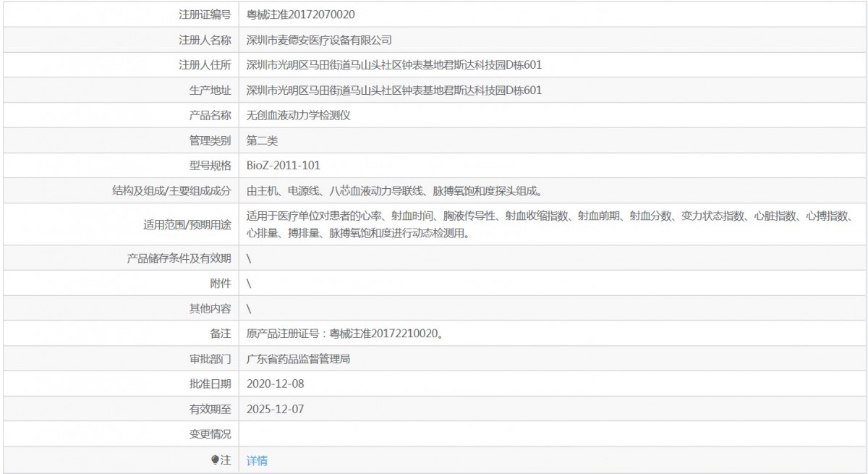The image size is (868, 474).
Task: Select approval department 广东省药品监督管理局
Action: (299, 359)
